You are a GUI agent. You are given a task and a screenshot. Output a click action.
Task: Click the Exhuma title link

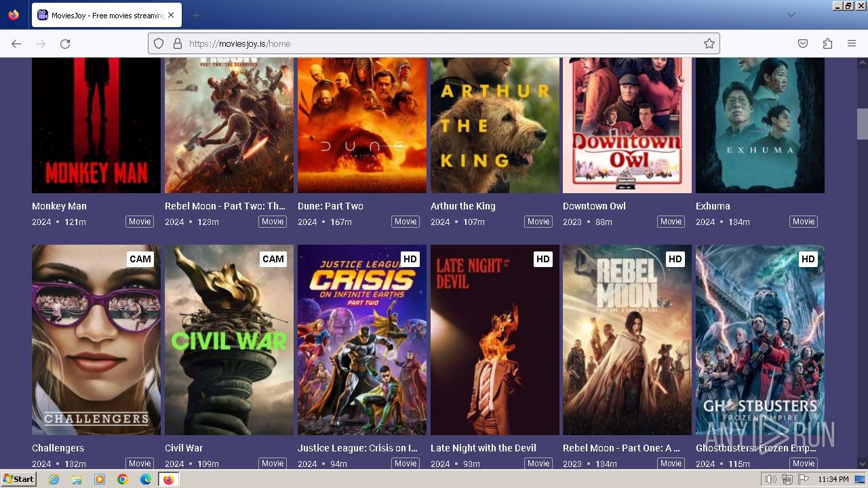(x=713, y=206)
